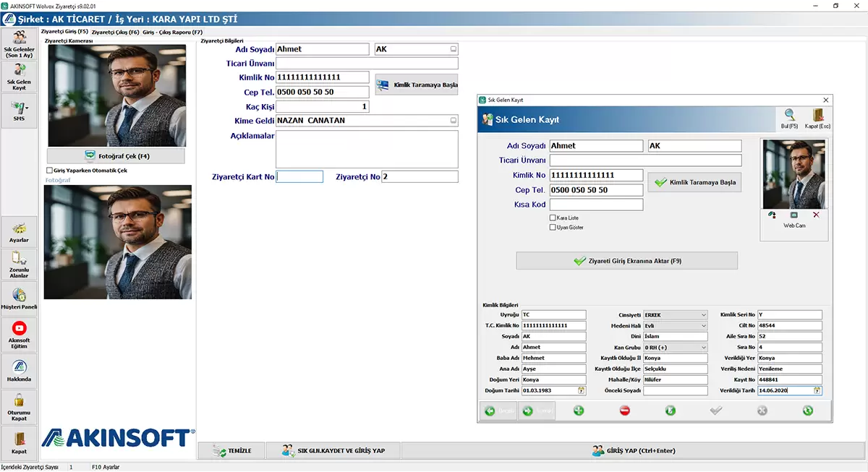Click Ziyareti Giriş Ekranına Aktar (F9) button

click(626, 261)
